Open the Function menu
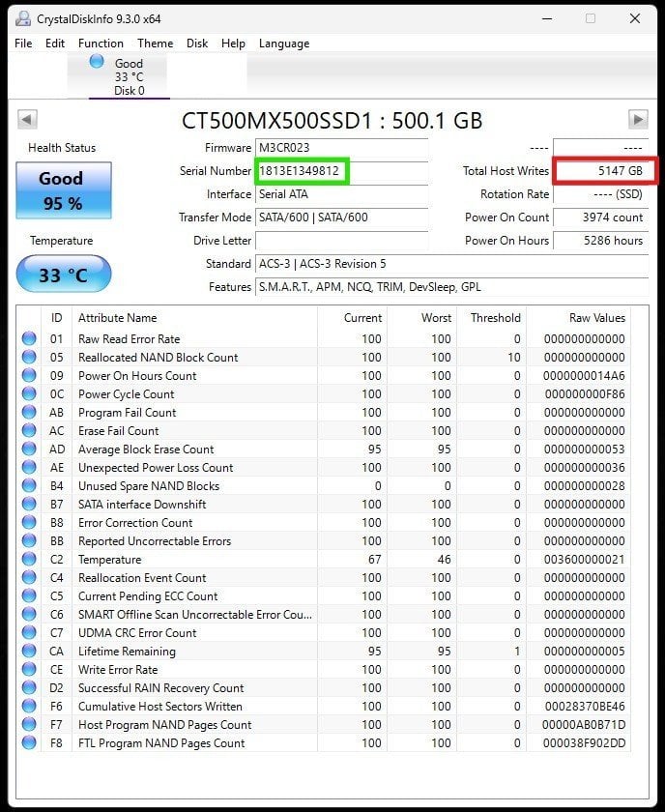This screenshot has height=812, width=665. [x=101, y=43]
